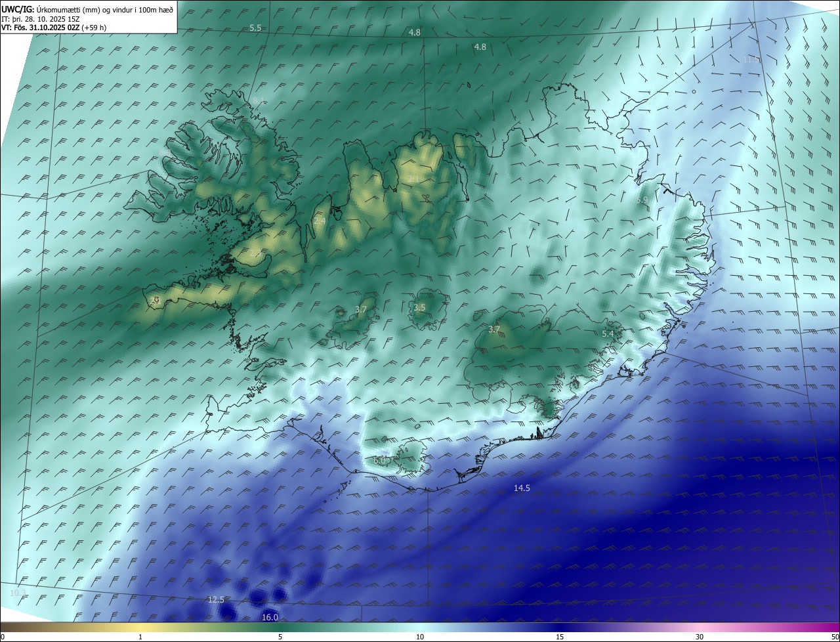The image size is (840, 642).
Task: Click the 8.1 value label
Action: pos(258,100)
